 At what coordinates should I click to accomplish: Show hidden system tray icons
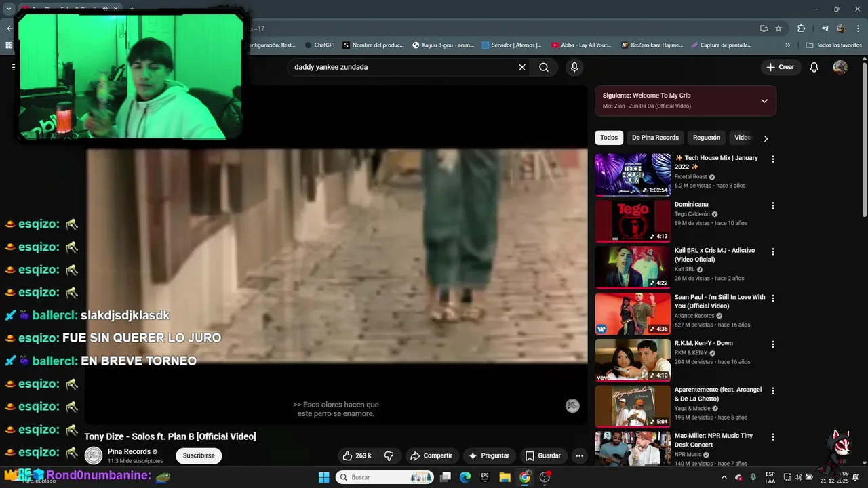tap(724, 477)
